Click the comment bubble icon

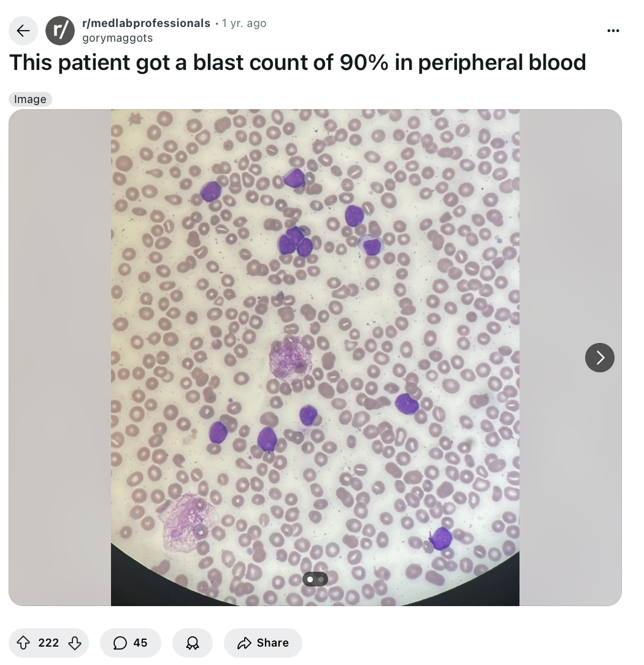click(x=120, y=643)
